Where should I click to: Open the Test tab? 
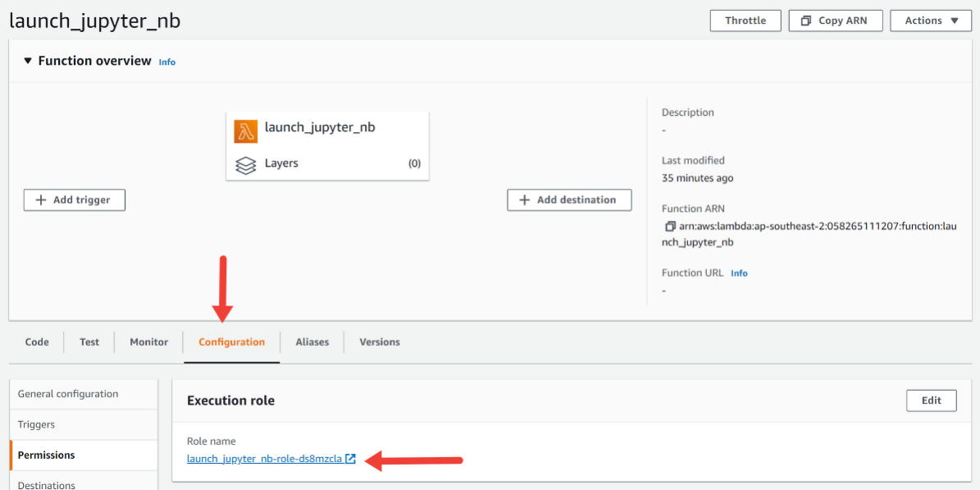(89, 342)
